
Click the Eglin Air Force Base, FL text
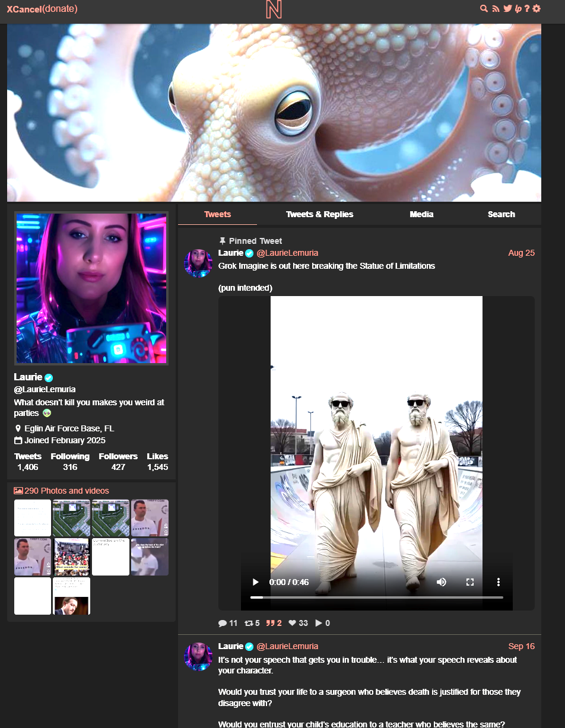point(69,428)
